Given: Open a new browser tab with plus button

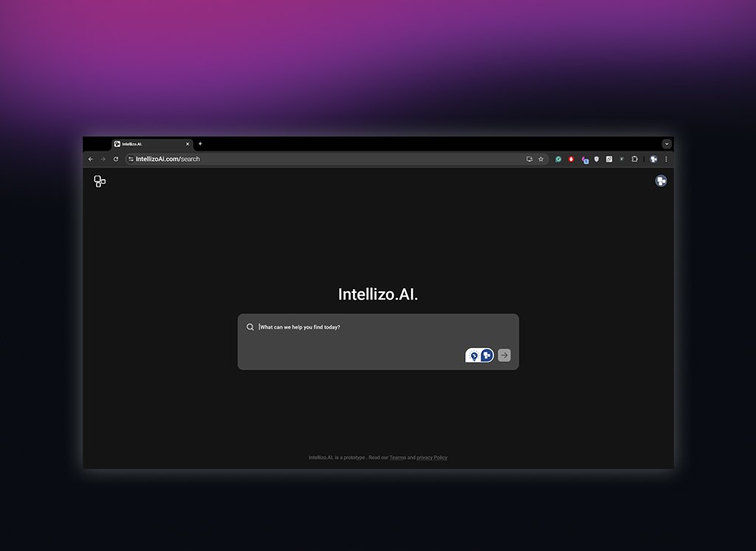Looking at the screenshot, I should click(x=200, y=144).
